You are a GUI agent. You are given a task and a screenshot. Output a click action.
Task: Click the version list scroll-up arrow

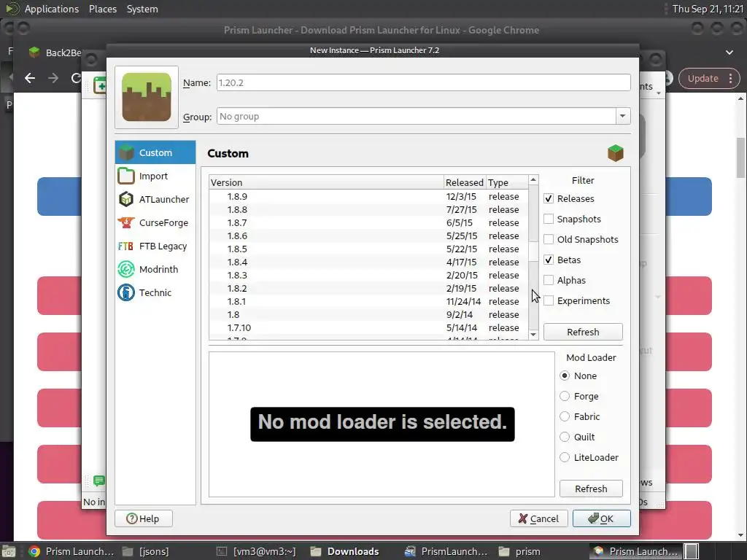[533, 180]
